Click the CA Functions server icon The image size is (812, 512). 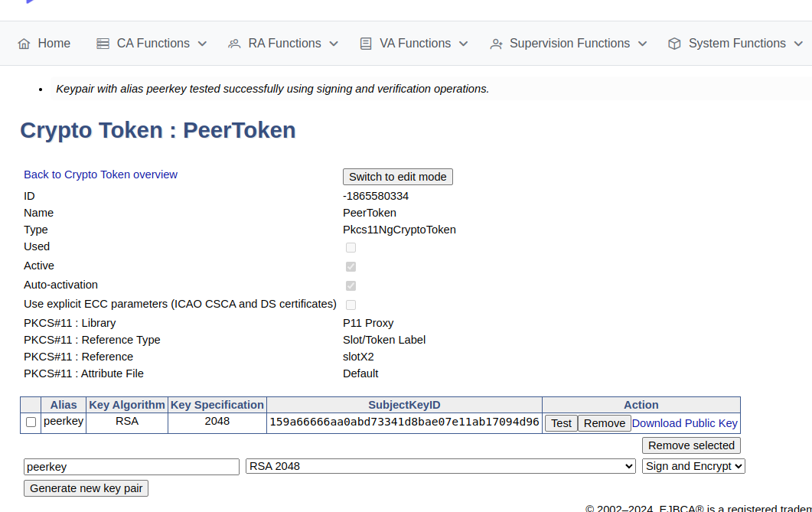[x=103, y=44]
